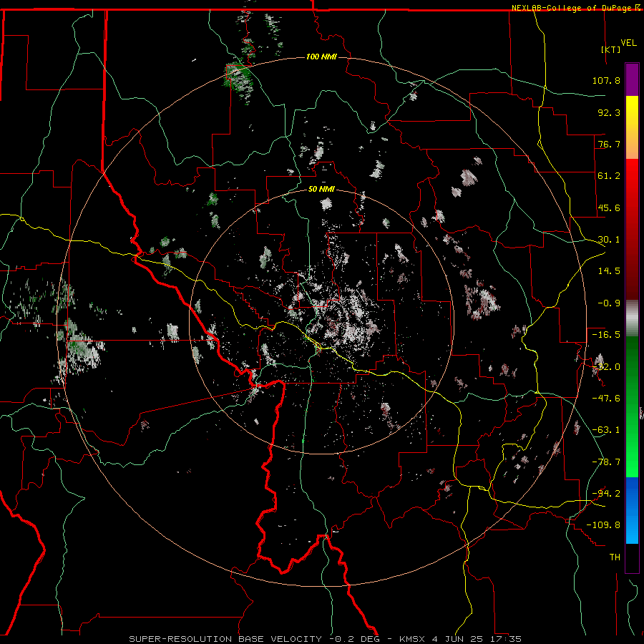644x644 pixels.
Task: Select the -16.5 legend value
Action: point(606,335)
